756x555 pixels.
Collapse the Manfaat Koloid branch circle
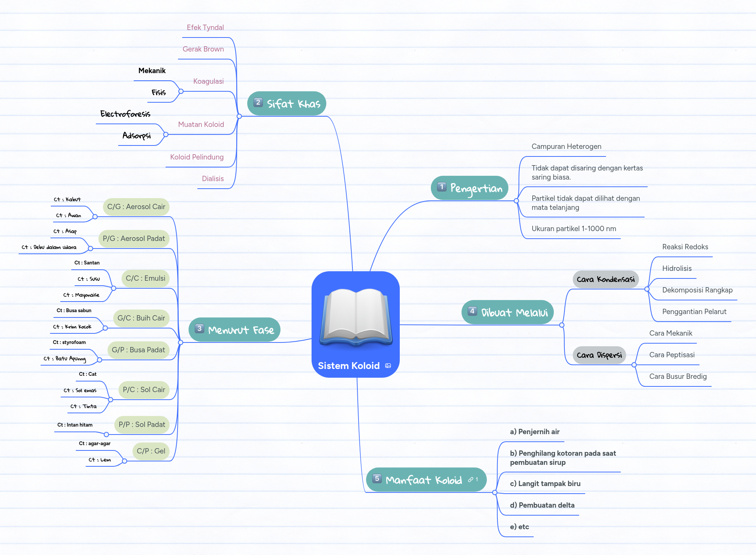click(495, 492)
